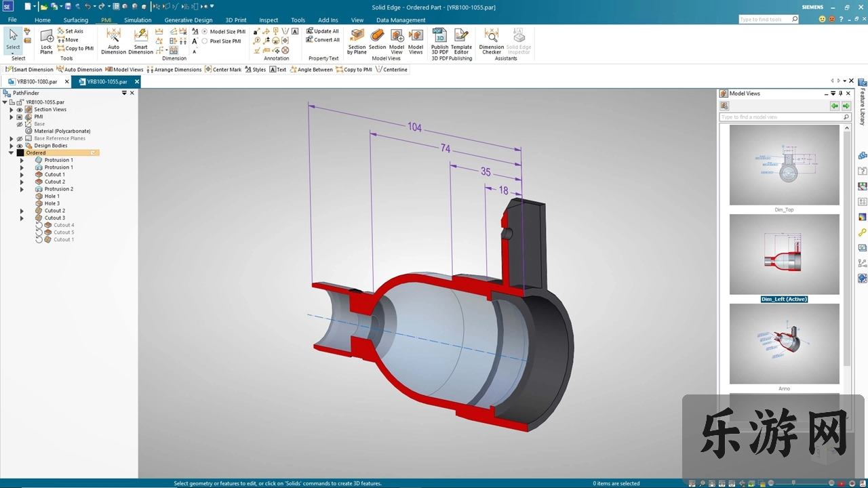
Task: Switch to the Simulation ribbon tab
Action: click(x=138, y=20)
